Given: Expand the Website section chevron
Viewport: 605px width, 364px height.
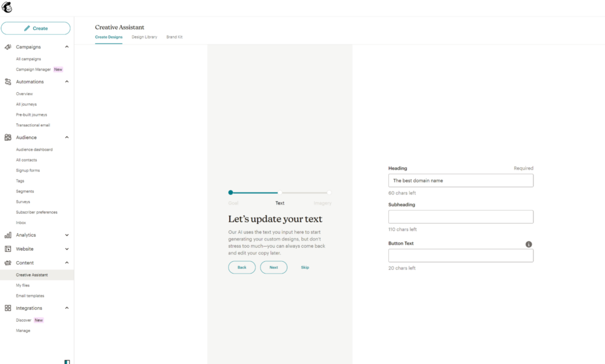Looking at the screenshot, I should [67, 249].
